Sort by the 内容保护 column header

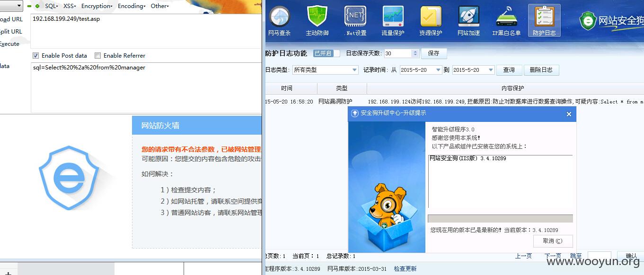(x=505, y=88)
